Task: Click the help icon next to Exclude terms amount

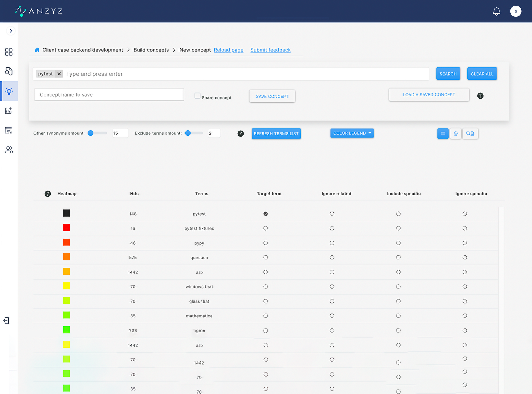Action: (x=240, y=134)
